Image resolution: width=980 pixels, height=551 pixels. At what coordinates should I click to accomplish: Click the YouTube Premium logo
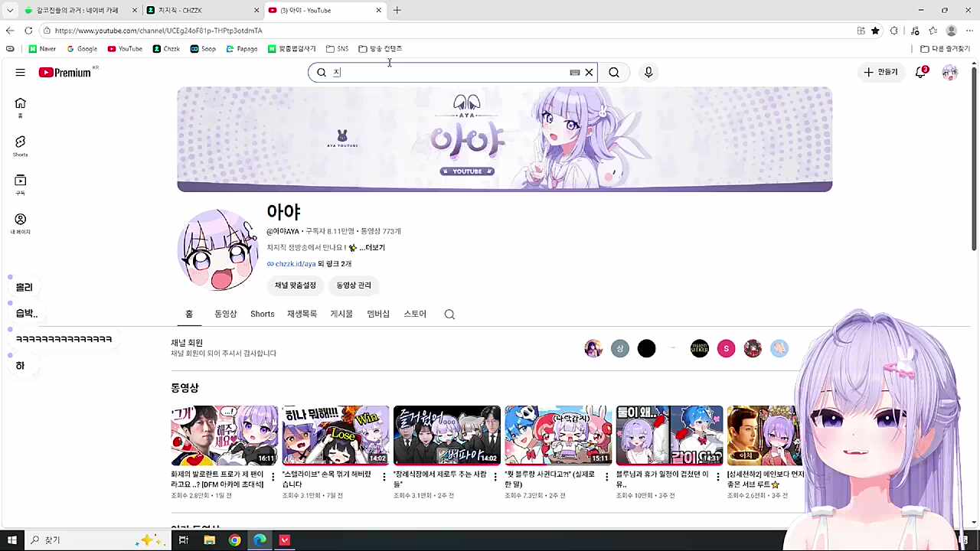[65, 72]
